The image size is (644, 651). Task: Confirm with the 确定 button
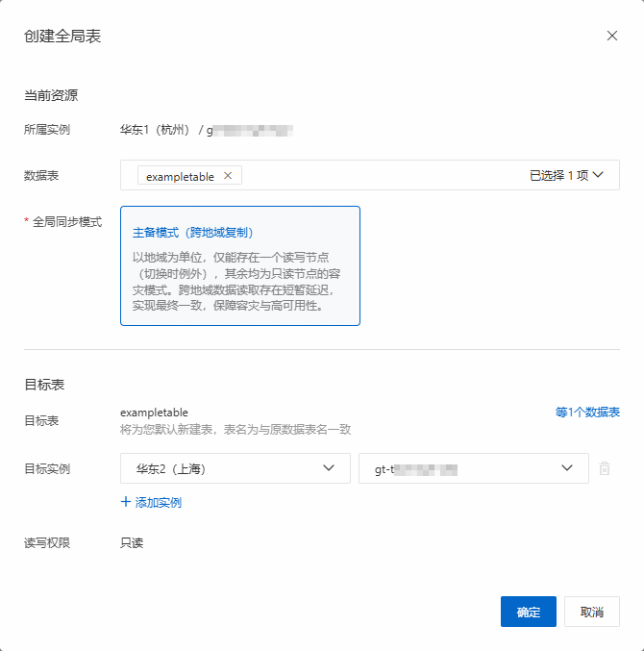529,612
